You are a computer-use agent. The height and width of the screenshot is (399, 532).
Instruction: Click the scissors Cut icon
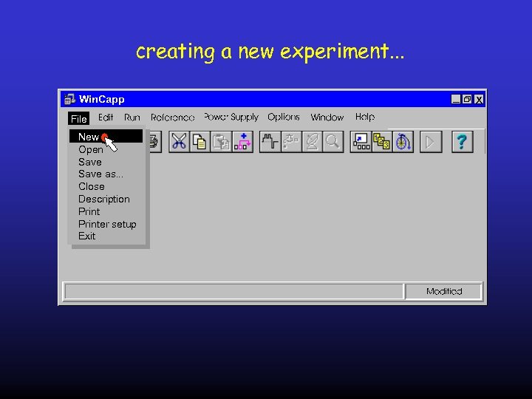click(179, 142)
